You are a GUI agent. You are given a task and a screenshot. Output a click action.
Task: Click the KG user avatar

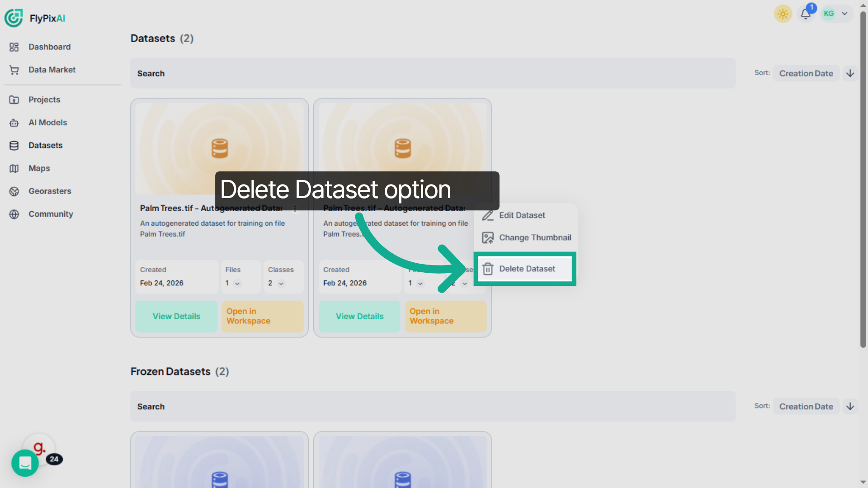(x=829, y=14)
